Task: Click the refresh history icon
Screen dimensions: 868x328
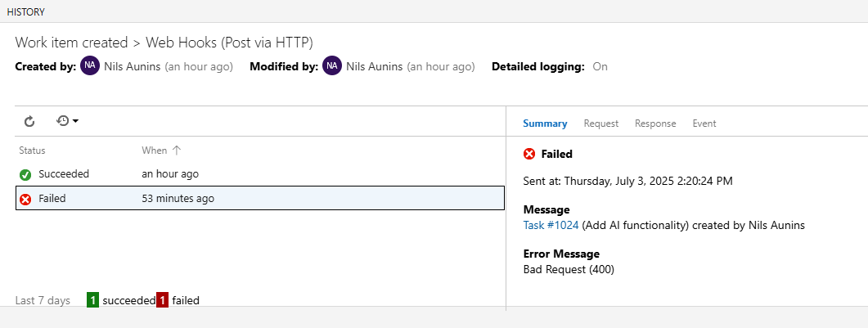Action: coord(29,121)
